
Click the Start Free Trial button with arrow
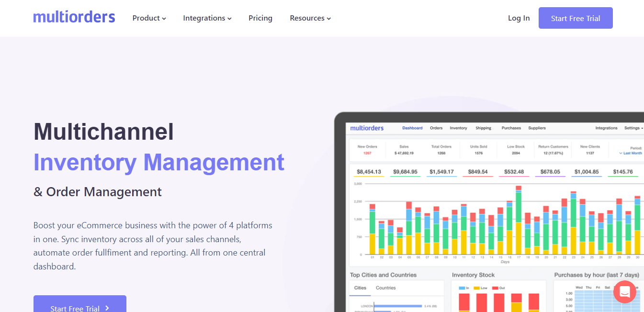coord(80,303)
